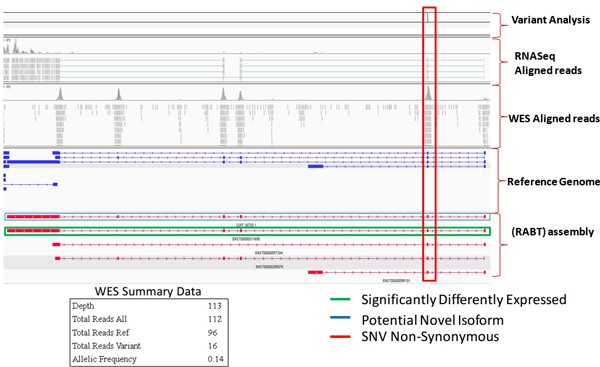Viewport: 600px width, 367px height.
Task: Select the Total Reads All label
Action: click(x=99, y=319)
